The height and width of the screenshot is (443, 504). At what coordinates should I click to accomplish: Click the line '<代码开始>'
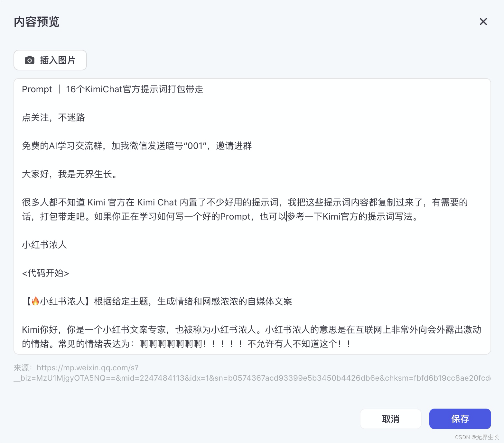pos(45,273)
